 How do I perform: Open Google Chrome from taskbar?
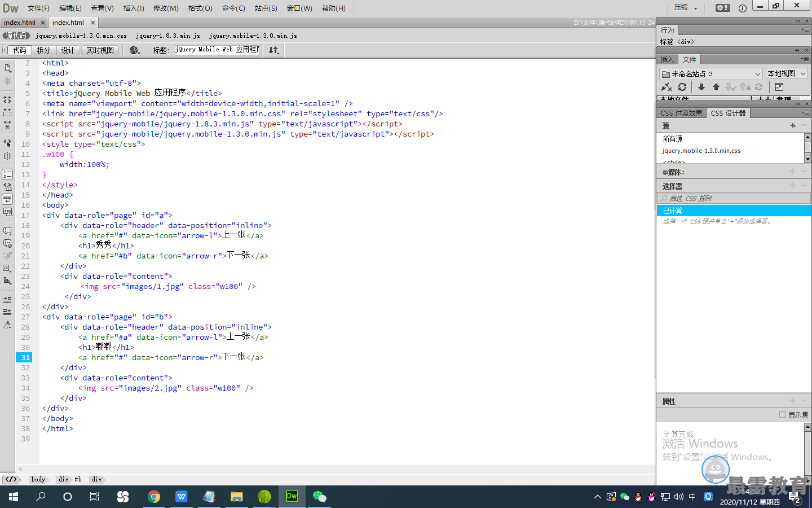tap(154, 497)
